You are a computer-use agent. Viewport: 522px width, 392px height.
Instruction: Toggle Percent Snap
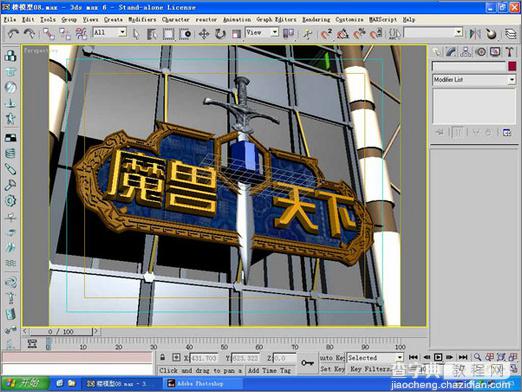point(359,34)
